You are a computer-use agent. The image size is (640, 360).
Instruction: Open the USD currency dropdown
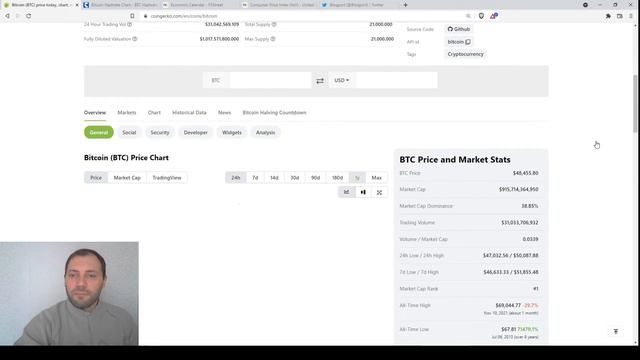(342, 80)
